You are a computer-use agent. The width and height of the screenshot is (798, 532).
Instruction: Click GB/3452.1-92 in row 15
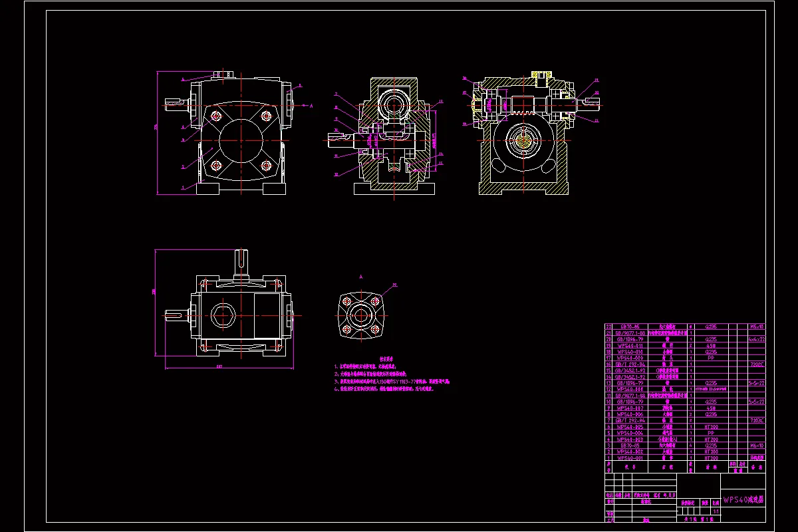point(630,370)
